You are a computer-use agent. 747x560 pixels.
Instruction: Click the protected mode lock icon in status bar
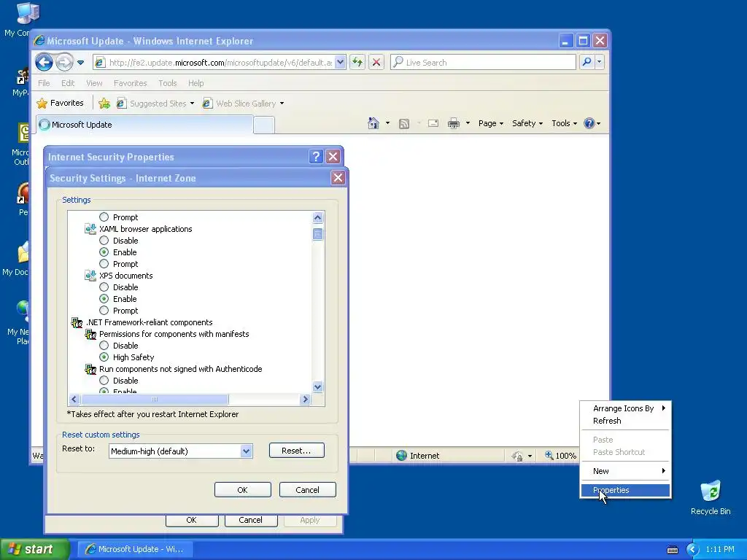(517, 456)
